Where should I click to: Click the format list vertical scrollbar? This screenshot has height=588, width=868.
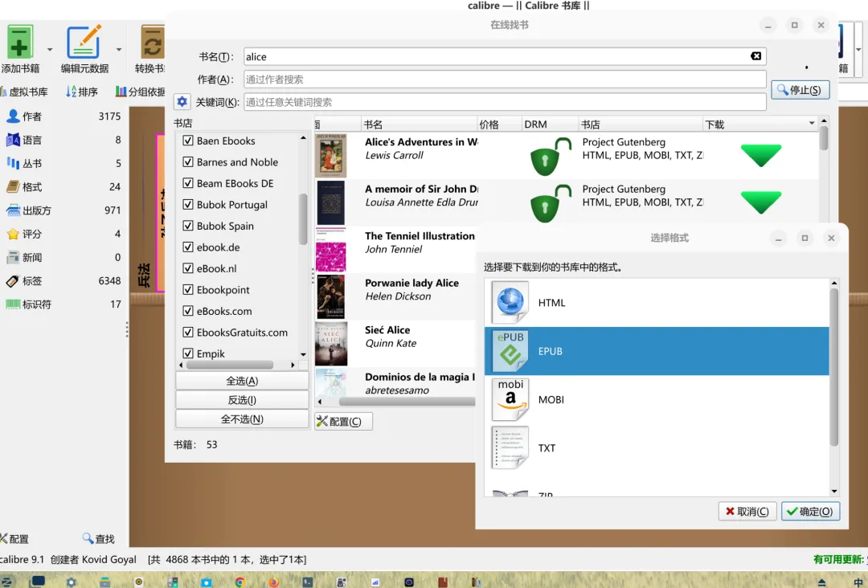(833, 366)
